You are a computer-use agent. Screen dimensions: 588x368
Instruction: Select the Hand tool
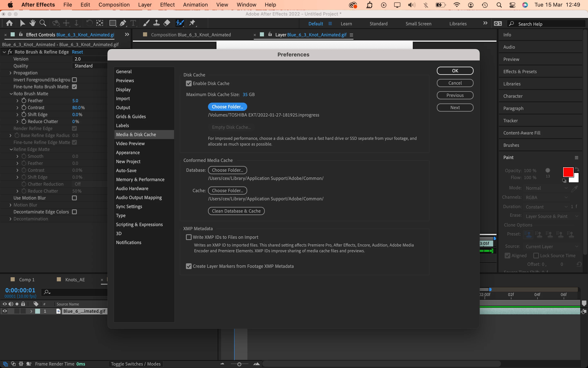pos(32,23)
